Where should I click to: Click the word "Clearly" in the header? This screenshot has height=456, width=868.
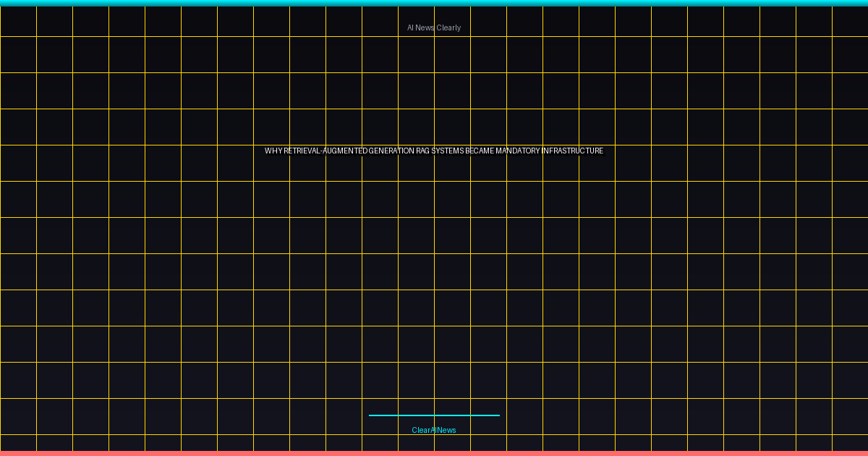pos(448,28)
